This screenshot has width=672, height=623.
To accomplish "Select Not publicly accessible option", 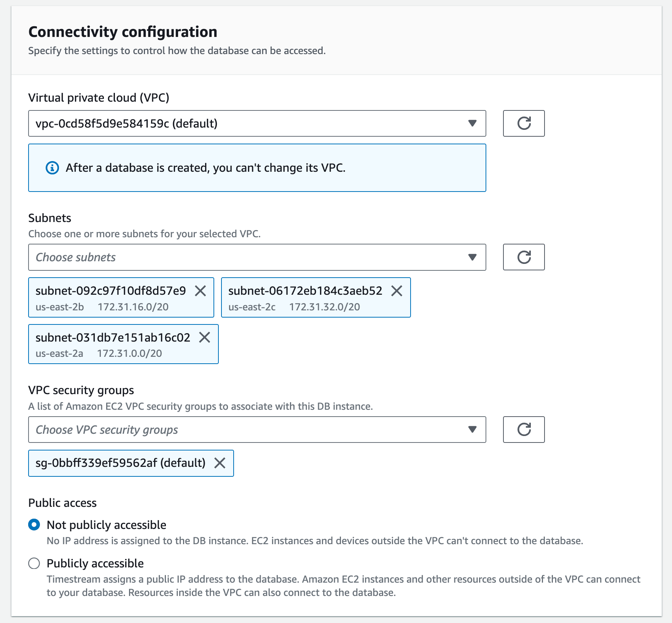I will click(34, 525).
